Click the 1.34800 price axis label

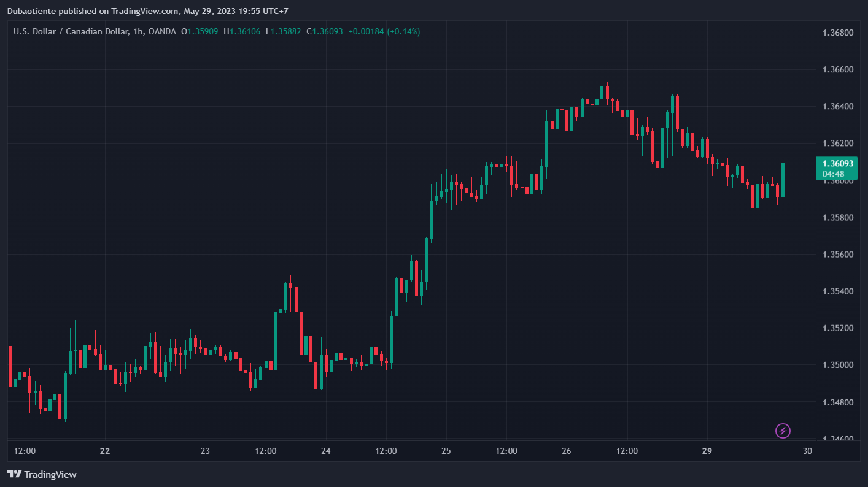837,402
